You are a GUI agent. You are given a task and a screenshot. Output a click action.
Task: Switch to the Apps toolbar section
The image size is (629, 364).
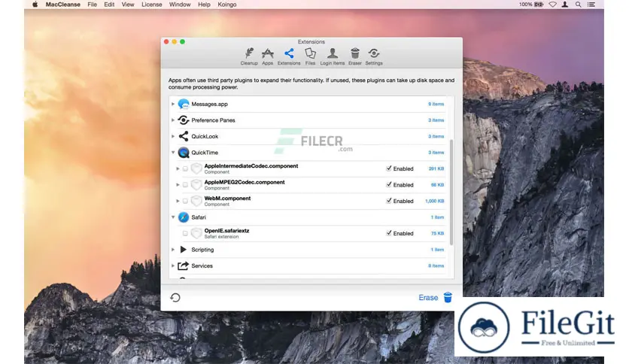(268, 56)
